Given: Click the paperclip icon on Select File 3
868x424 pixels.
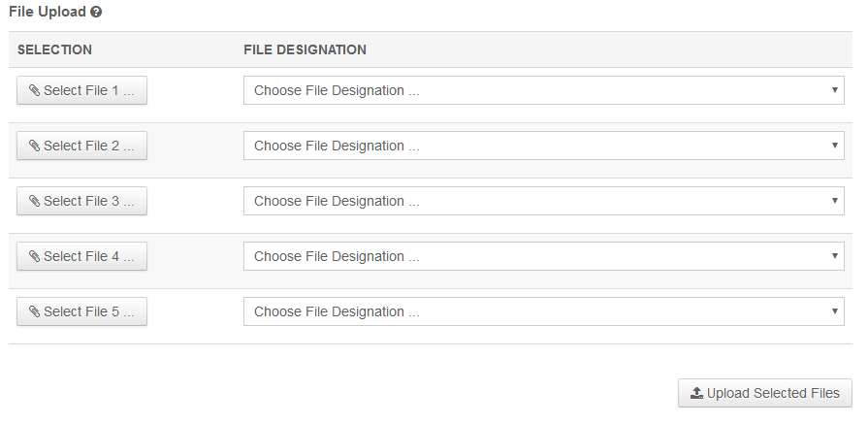Looking at the screenshot, I should [35, 201].
